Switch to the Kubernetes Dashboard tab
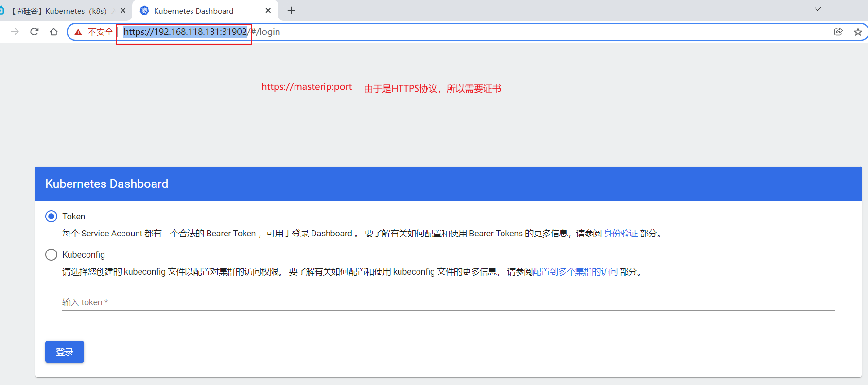The image size is (868, 385). click(204, 11)
